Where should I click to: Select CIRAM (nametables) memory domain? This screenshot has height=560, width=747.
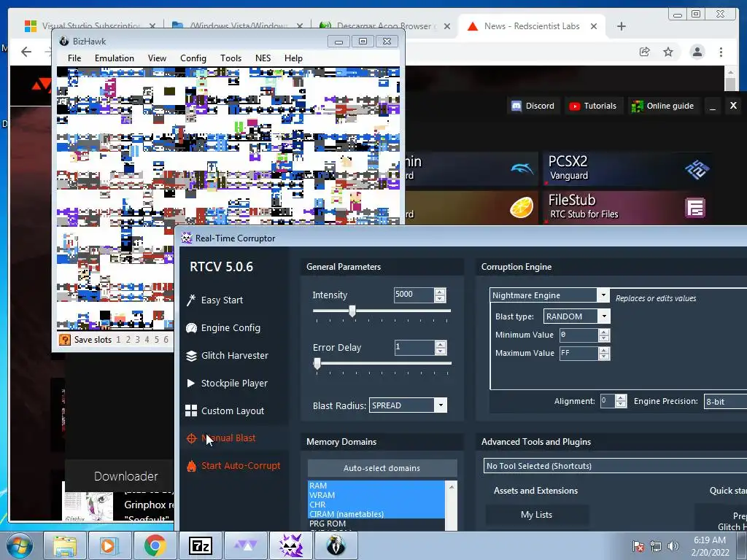pyautogui.click(x=376, y=514)
